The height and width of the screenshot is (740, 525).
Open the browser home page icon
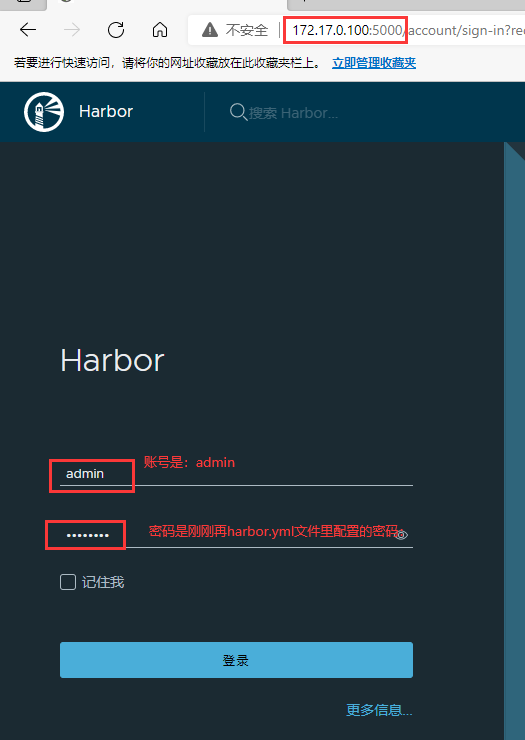[x=160, y=30]
